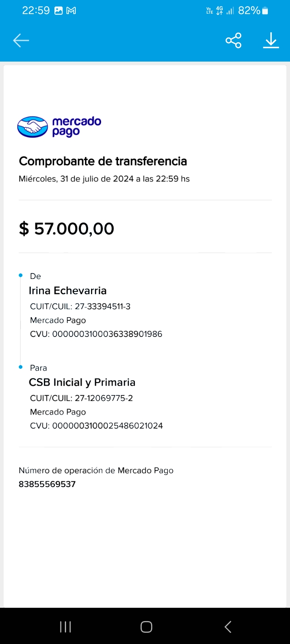Select the sender name Irina Echevarria
290x644 pixels.
pos(68,291)
